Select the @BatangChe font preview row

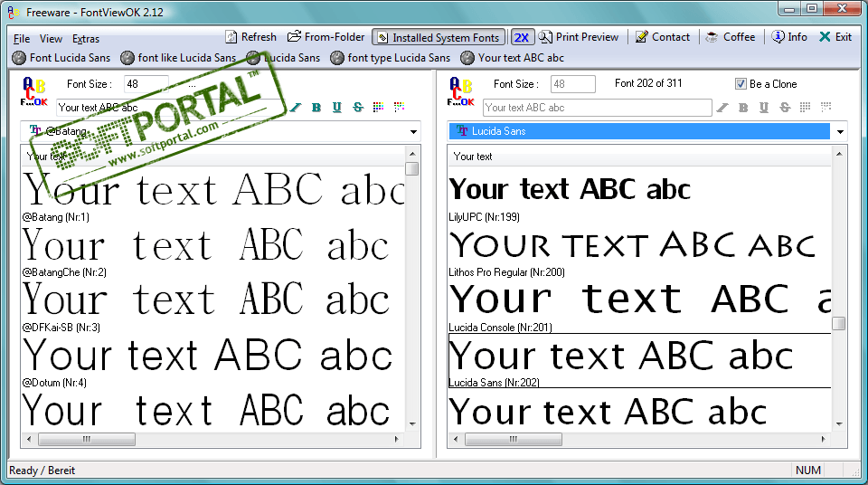(213, 251)
